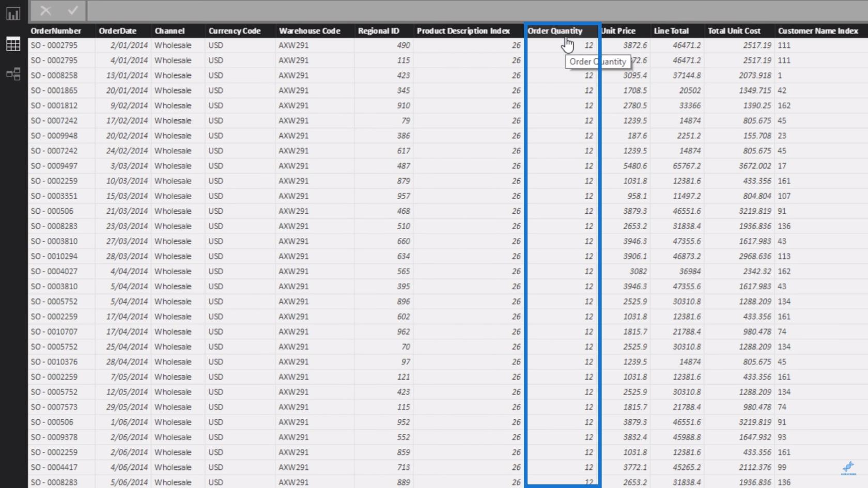
Task: Click Total Unit Cost value 2342.32
Action: coord(757,272)
